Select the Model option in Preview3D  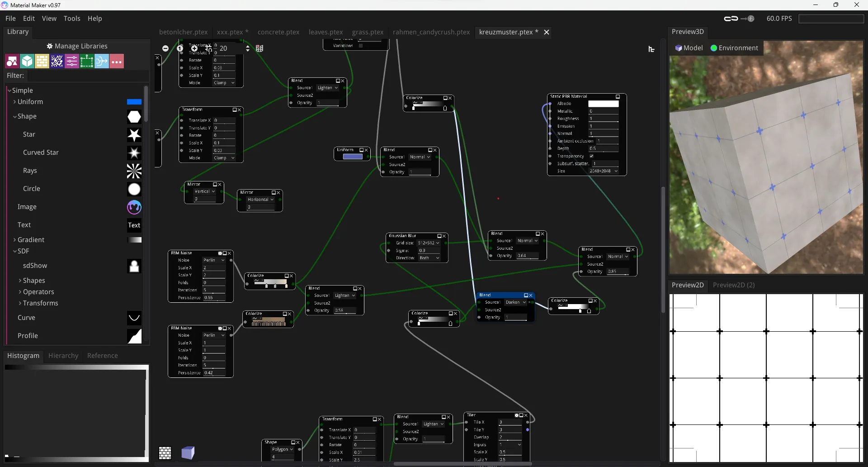point(689,48)
